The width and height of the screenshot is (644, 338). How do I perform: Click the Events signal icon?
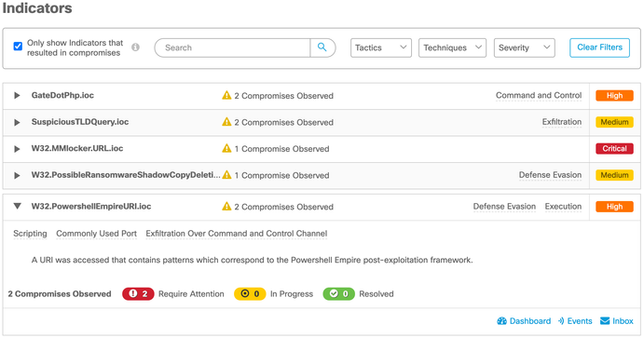click(x=561, y=321)
